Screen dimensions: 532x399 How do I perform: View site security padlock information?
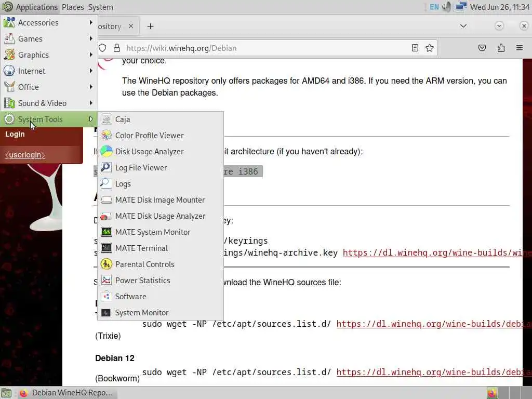[x=117, y=48]
